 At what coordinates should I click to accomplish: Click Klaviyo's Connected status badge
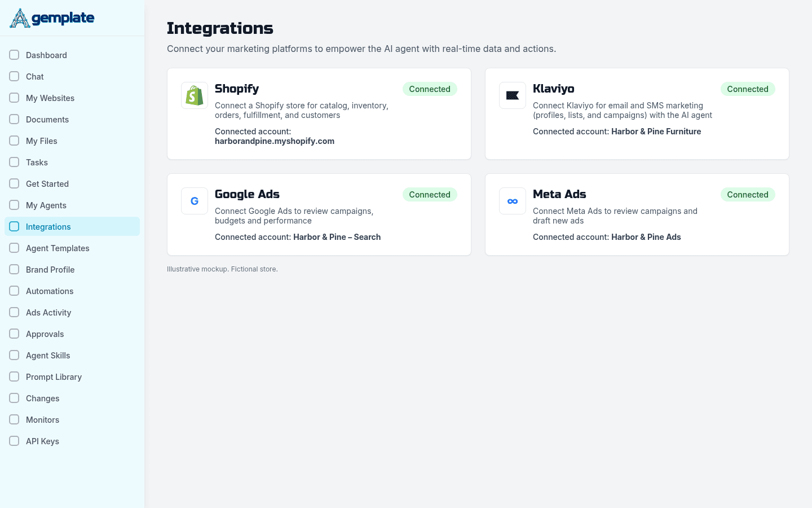[x=748, y=89]
